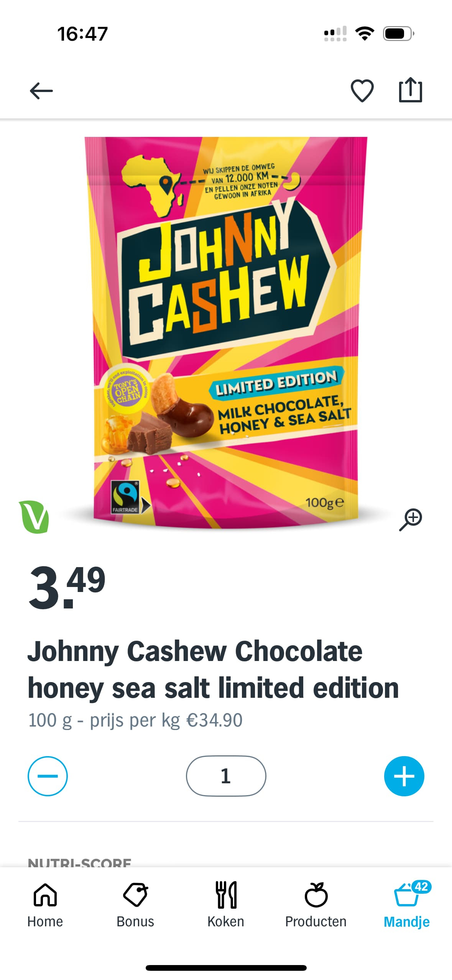Tap the 3.49 price label
Viewport: 452px width, 980px height.
pos(67,587)
